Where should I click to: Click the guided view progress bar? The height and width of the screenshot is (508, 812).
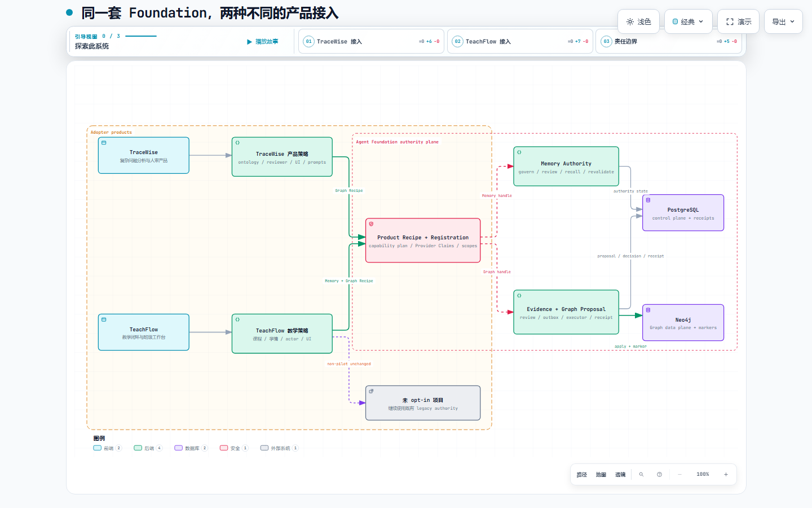coord(141,36)
